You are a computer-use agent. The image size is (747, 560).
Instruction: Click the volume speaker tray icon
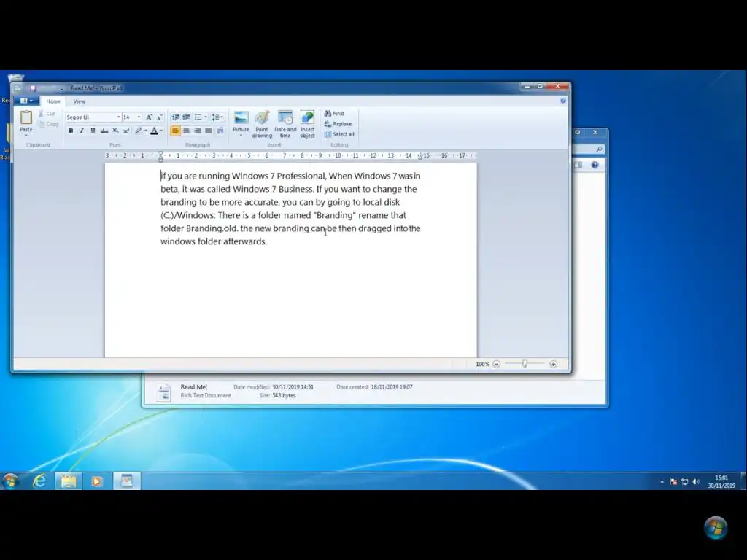click(695, 482)
